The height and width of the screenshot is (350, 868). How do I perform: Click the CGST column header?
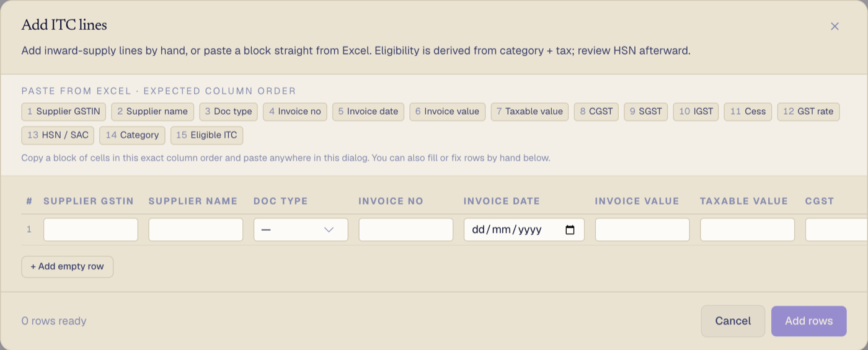coord(820,201)
